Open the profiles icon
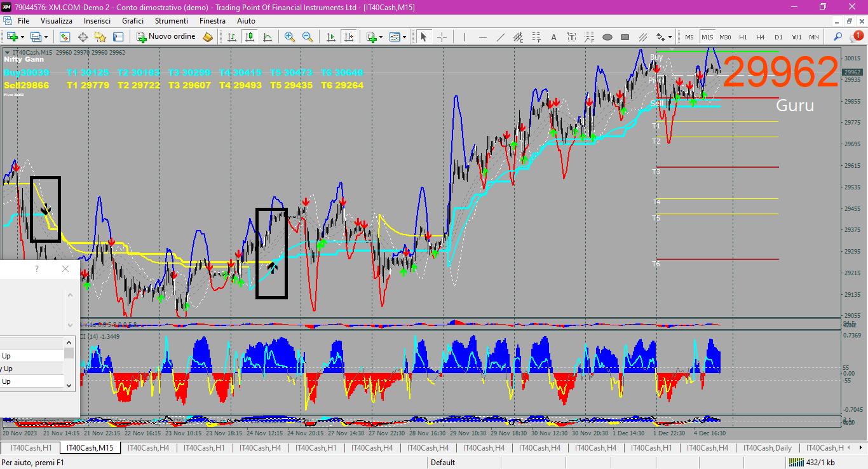This screenshot has width=868, height=469. [x=36, y=37]
